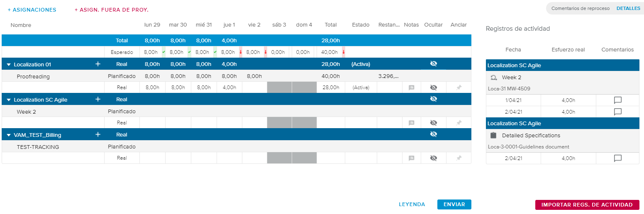Open the LEYENDA color legend link
The height and width of the screenshot is (214, 644).
coord(412,204)
